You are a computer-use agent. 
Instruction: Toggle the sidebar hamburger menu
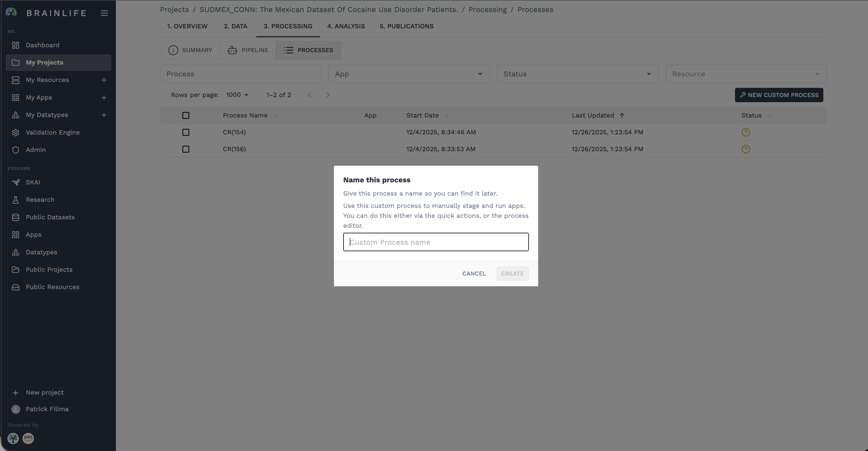pos(104,13)
